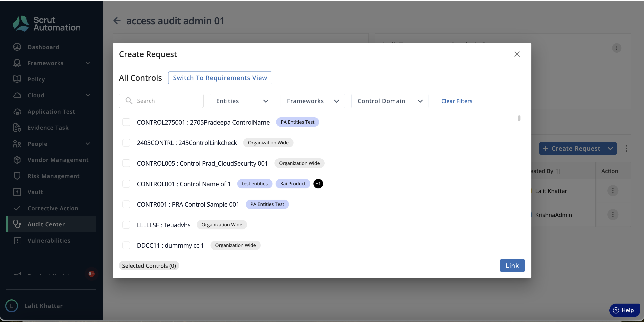Click the Organization Wide tag on 2405CONTRL
This screenshot has width=644, height=322.
pos(268,143)
